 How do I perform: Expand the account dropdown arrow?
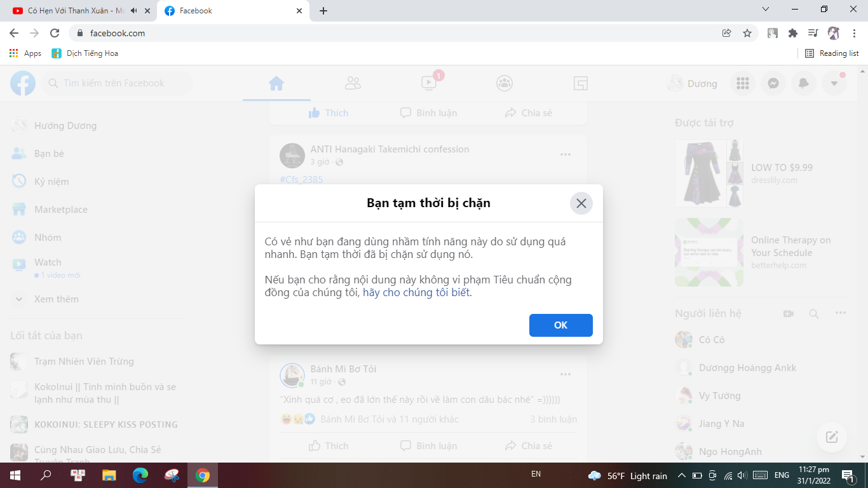(x=834, y=83)
